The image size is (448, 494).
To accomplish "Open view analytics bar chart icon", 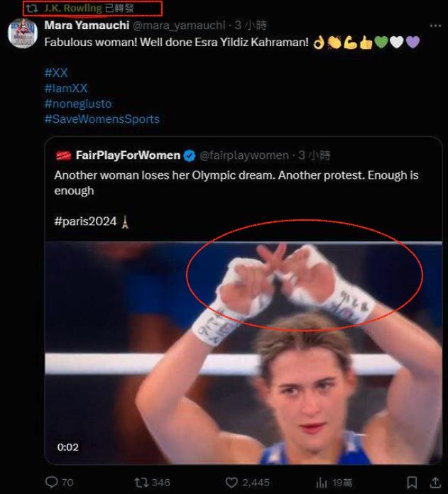I will (x=321, y=482).
